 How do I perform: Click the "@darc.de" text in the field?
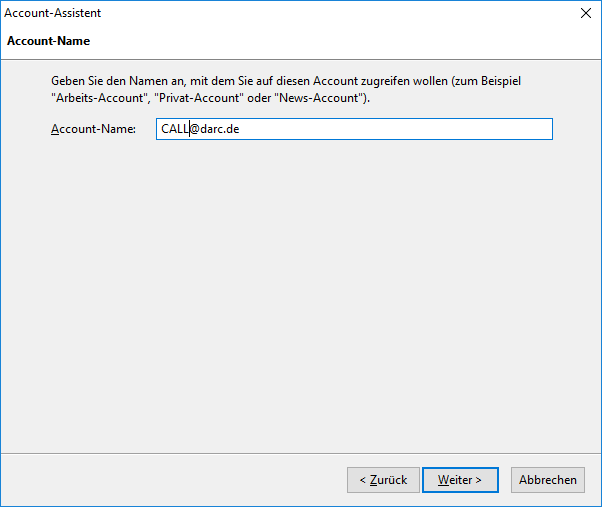215,129
